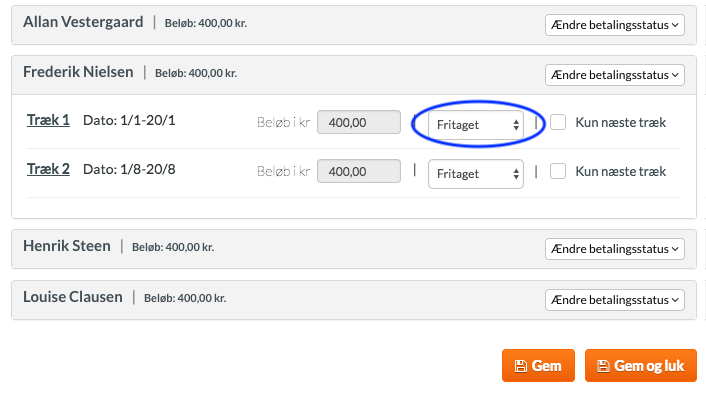Image resolution: width=706 pixels, height=394 pixels.
Task: Tick Kun næste træk checkbox for Træk 2
Action: (558, 172)
